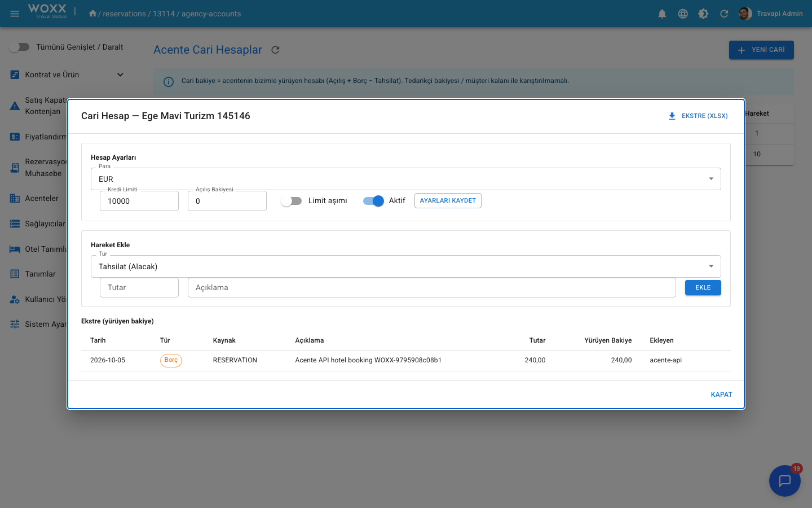Open the notifications bell
The height and width of the screenshot is (508, 812).
(x=662, y=14)
